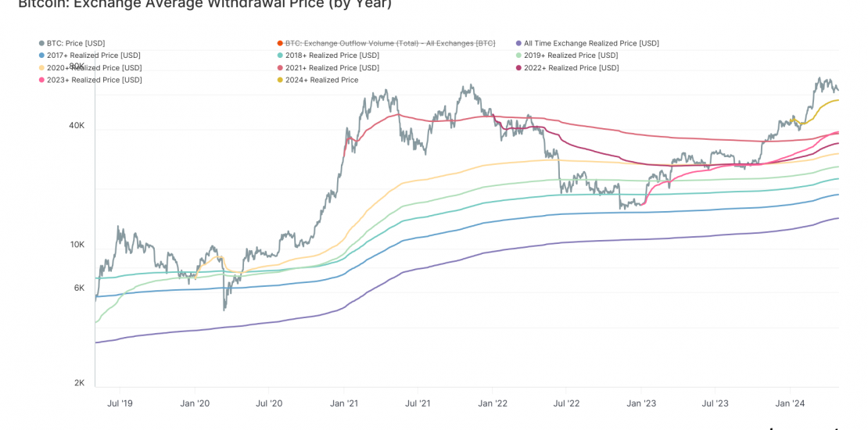
Task: Click the 6K y-axis label
Action: (x=79, y=288)
